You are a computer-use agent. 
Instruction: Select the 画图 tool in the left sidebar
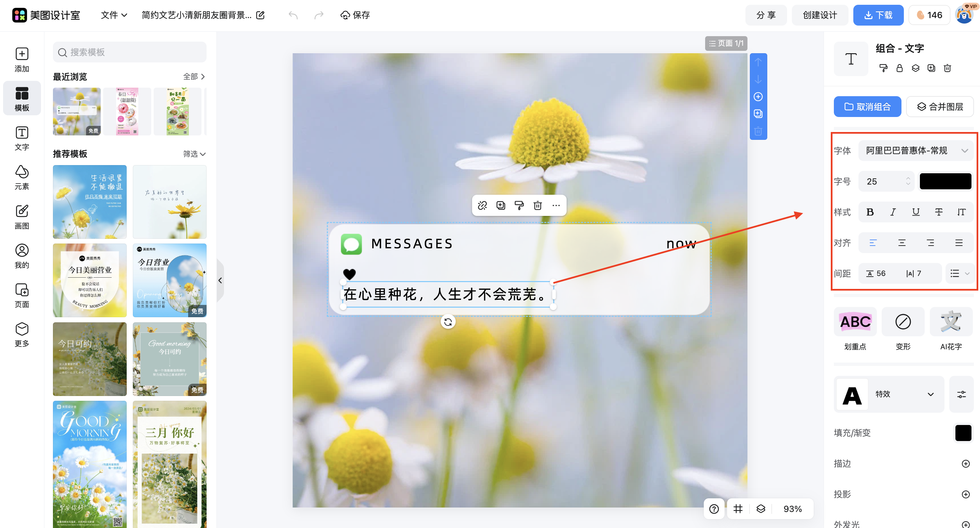pyautogui.click(x=22, y=217)
